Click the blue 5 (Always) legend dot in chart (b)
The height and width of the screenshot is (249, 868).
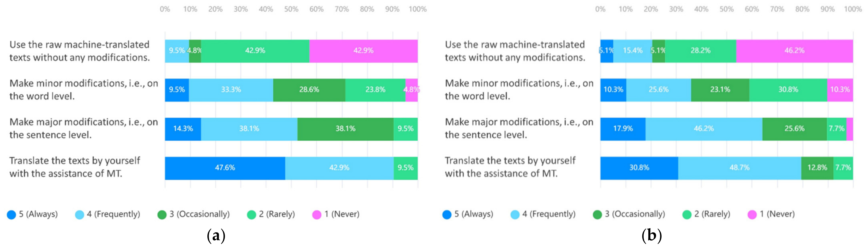[447, 215]
